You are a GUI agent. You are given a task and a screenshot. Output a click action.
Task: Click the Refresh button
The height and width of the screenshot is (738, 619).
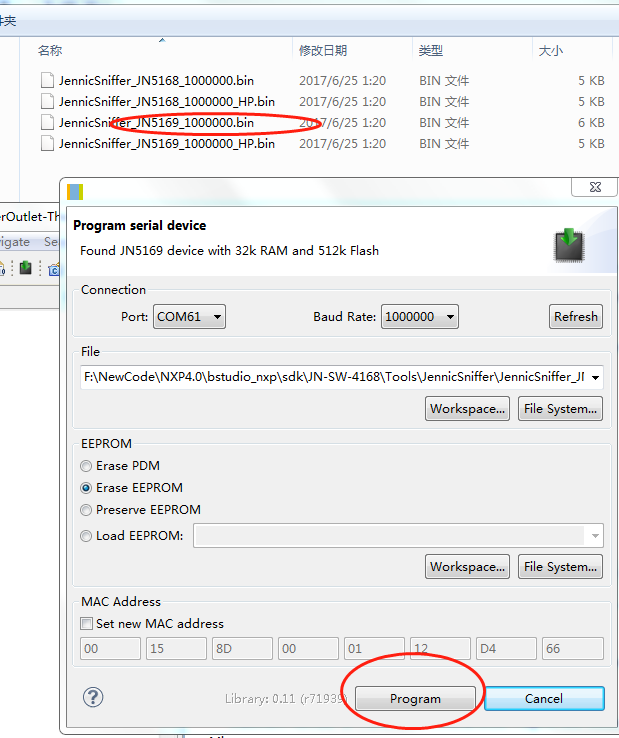pyautogui.click(x=576, y=316)
